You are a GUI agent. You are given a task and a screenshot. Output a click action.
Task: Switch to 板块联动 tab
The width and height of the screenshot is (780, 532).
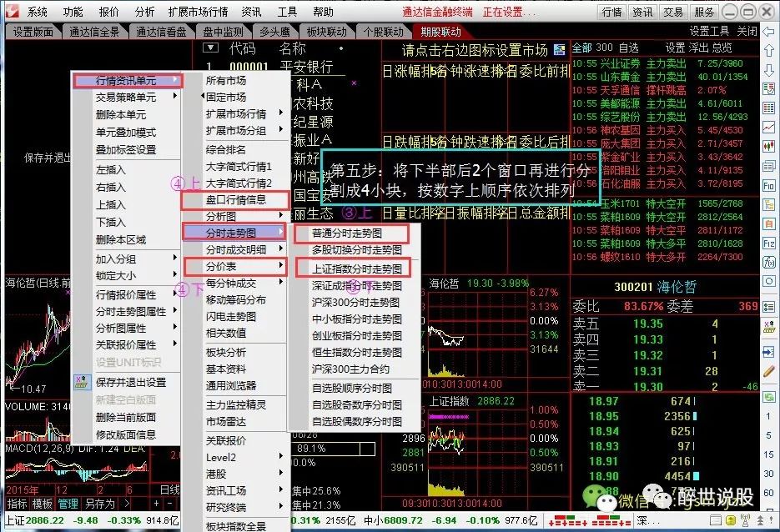point(327,32)
